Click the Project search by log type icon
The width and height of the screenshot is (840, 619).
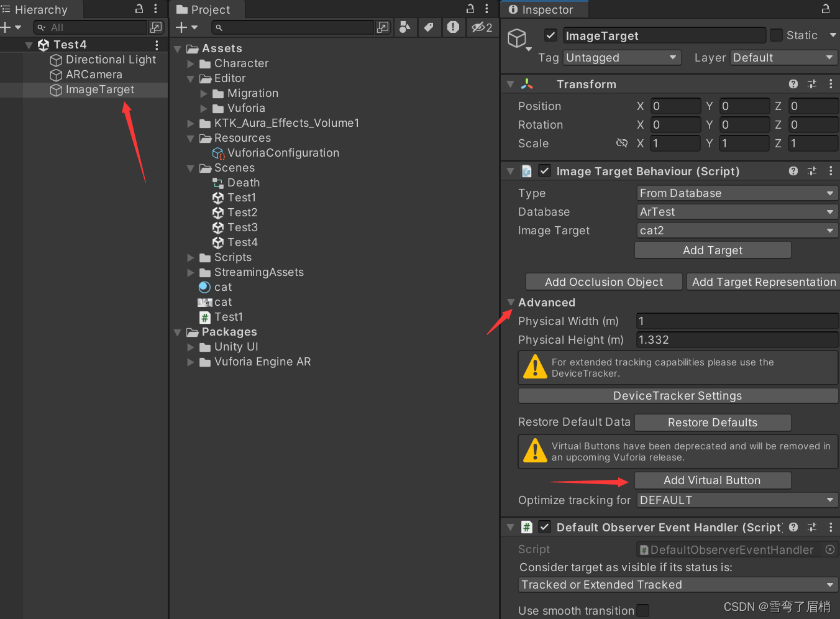pyautogui.click(x=453, y=27)
